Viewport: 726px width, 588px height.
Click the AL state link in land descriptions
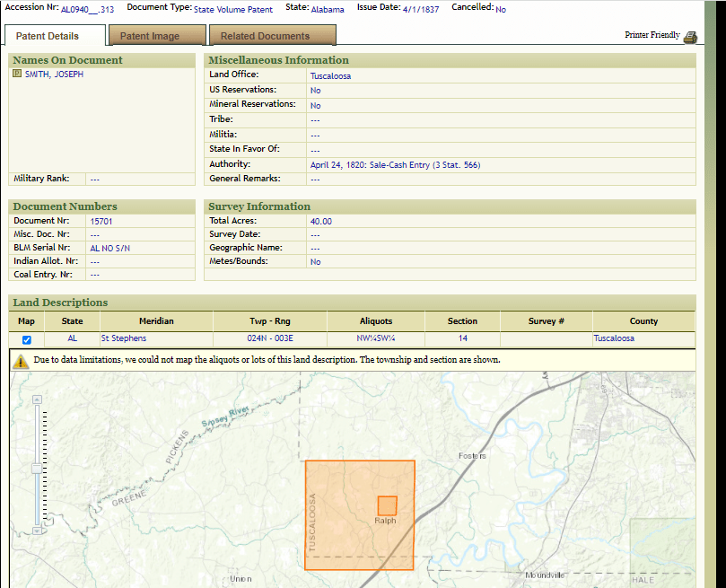tap(73, 338)
